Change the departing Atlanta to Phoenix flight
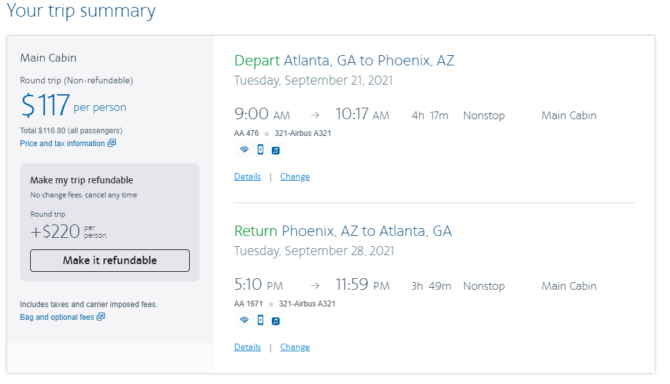The width and height of the screenshot is (670, 384). [295, 176]
